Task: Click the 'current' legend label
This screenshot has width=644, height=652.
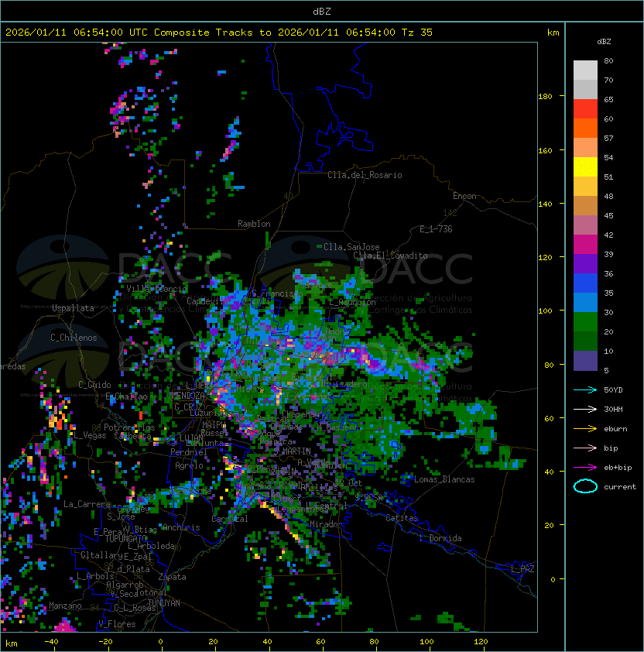Action: 620,486
